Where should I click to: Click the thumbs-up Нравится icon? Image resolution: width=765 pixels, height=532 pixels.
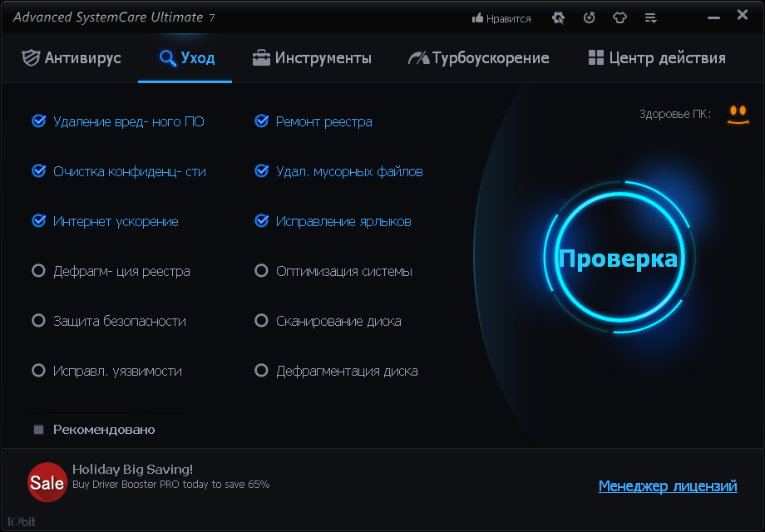click(478, 17)
